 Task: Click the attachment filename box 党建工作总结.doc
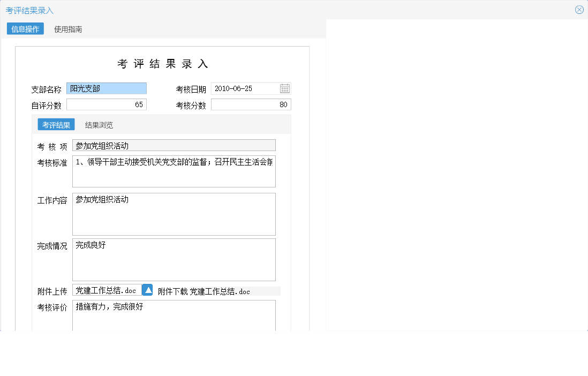pos(107,290)
